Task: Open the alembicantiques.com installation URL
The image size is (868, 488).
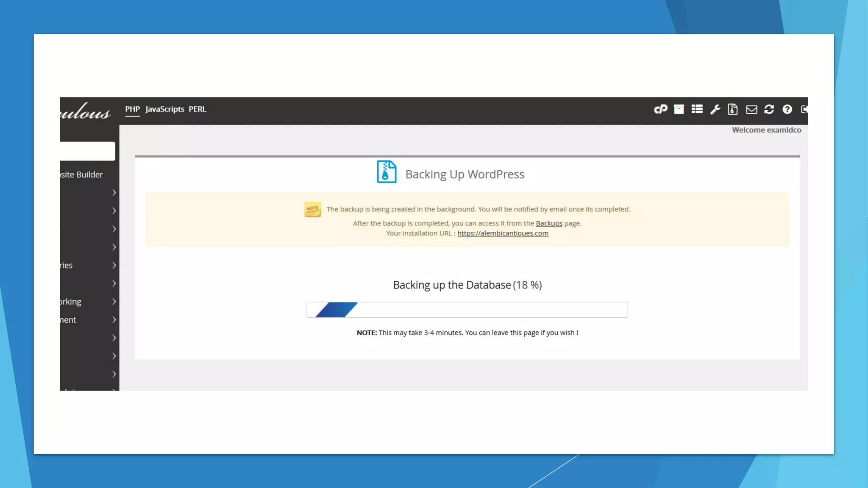Action: (503, 233)
